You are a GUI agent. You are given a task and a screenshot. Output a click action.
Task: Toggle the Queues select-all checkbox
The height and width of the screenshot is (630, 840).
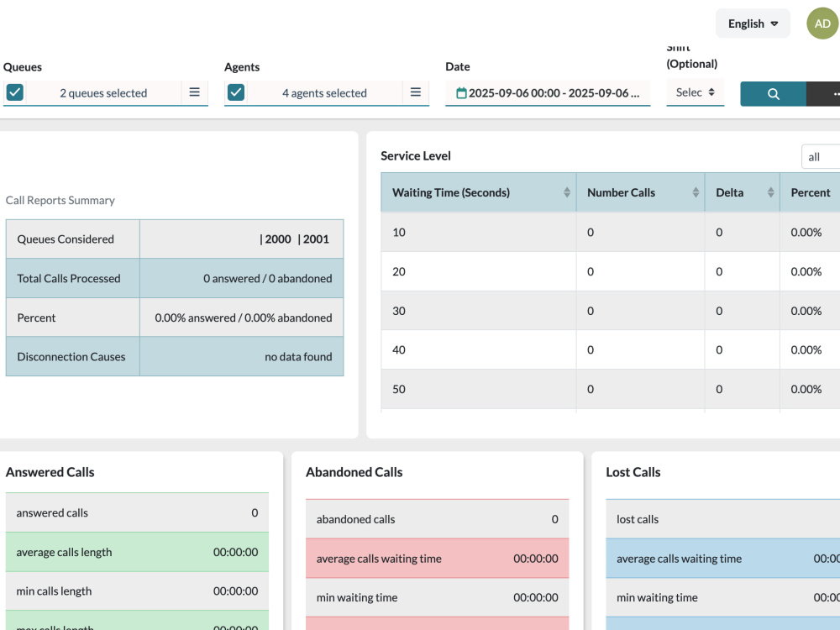[x=15, y=92]
